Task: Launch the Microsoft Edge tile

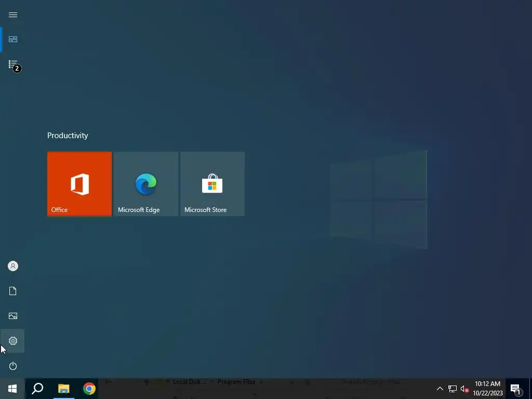Action: [146, 183]
